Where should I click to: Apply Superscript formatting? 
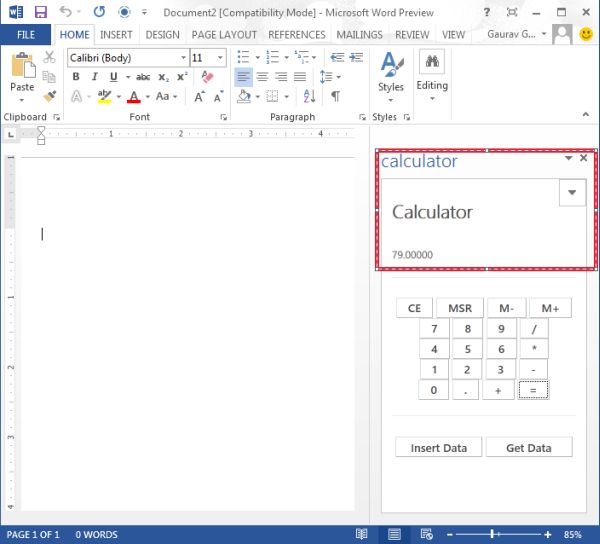pyautogui.click(x=182, y=77)
